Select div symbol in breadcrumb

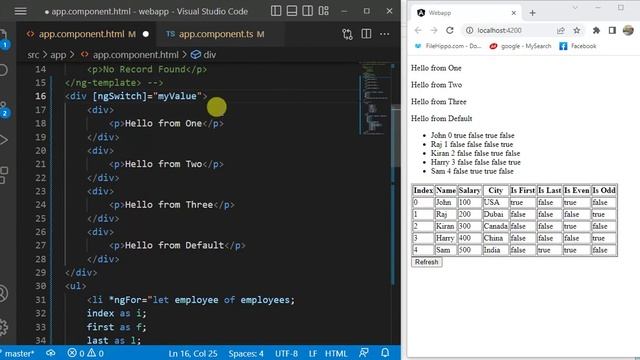point(209,55)
